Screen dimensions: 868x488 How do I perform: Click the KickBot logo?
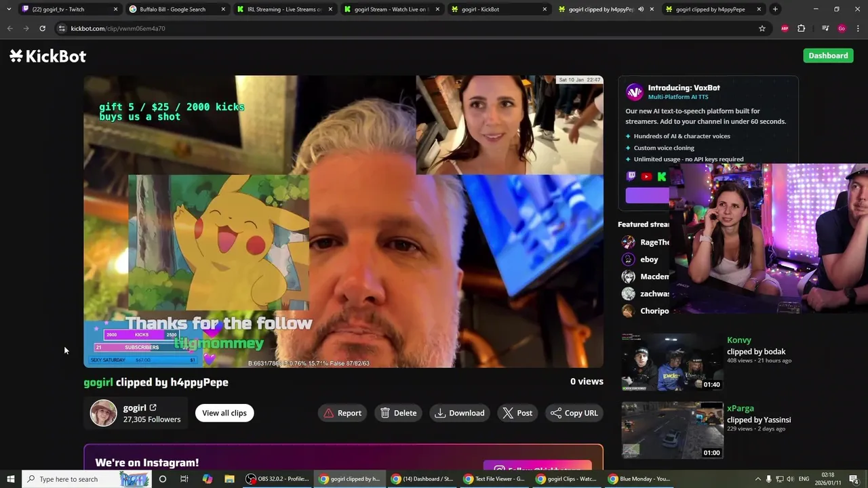(47, 56)
